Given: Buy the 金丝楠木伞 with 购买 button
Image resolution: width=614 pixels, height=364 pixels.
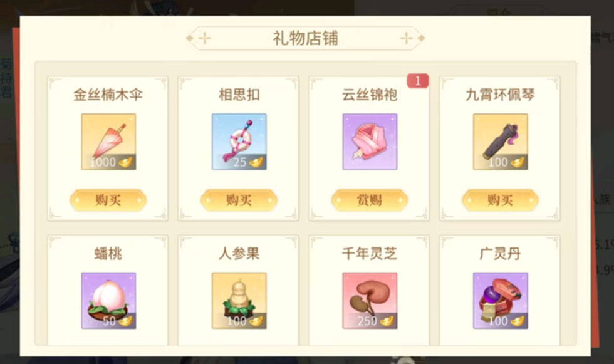Looking at the screenshot, I should pyautogui.click(x=108, y=200).
